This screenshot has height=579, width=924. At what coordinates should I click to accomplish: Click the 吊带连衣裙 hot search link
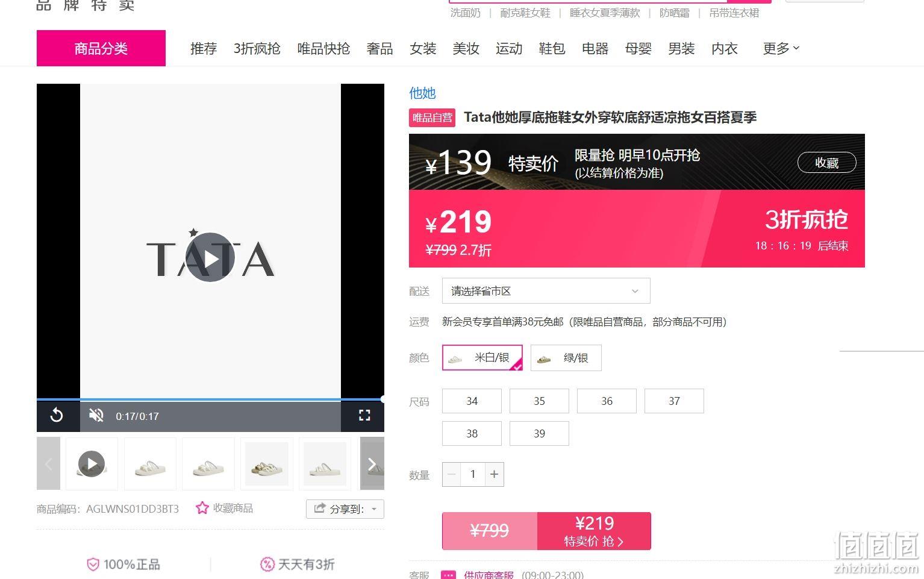(734, 13)
